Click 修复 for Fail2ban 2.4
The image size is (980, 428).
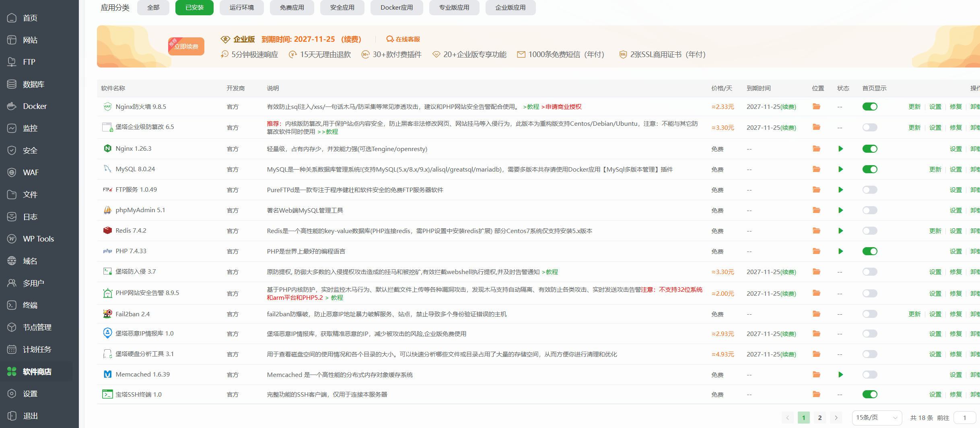coord(956,314)
